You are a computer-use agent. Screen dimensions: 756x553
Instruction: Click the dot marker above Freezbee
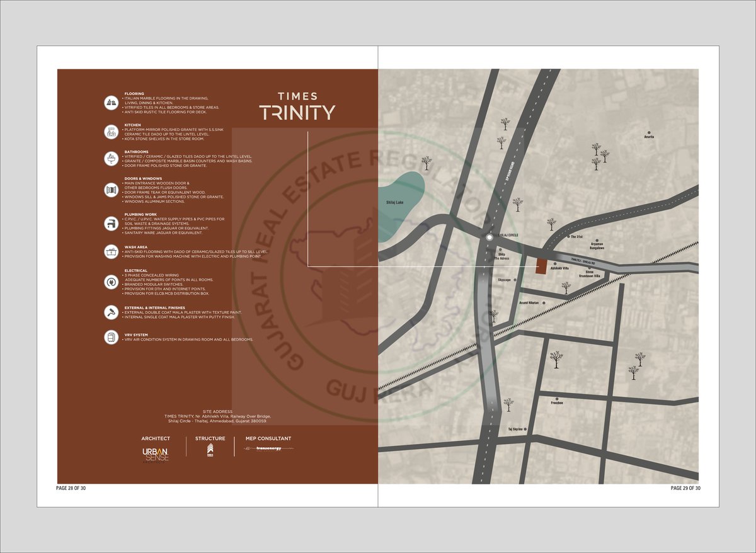click(x=557, y=398)
